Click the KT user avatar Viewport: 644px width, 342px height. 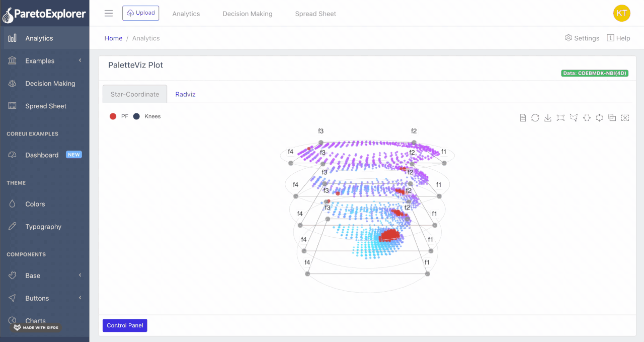(622, 14)
